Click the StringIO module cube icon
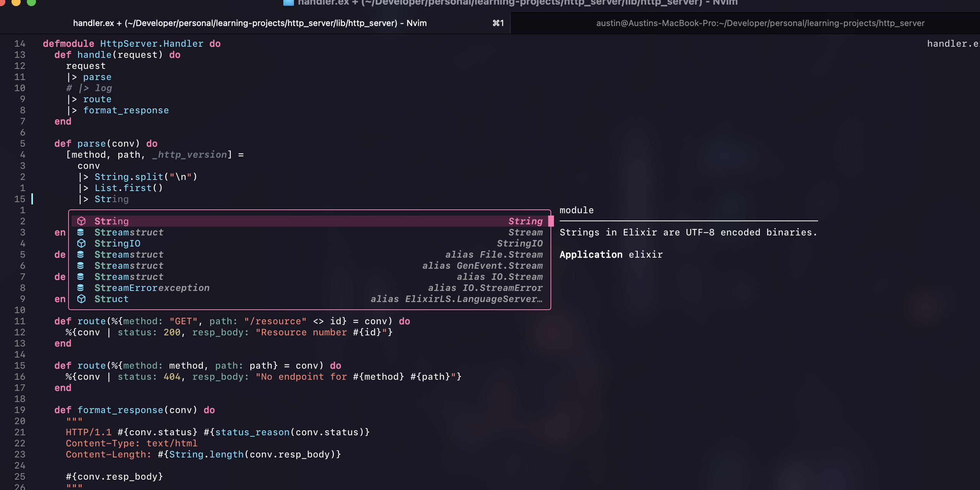Screen dimensions: 980x490 (x=81, y=243)
